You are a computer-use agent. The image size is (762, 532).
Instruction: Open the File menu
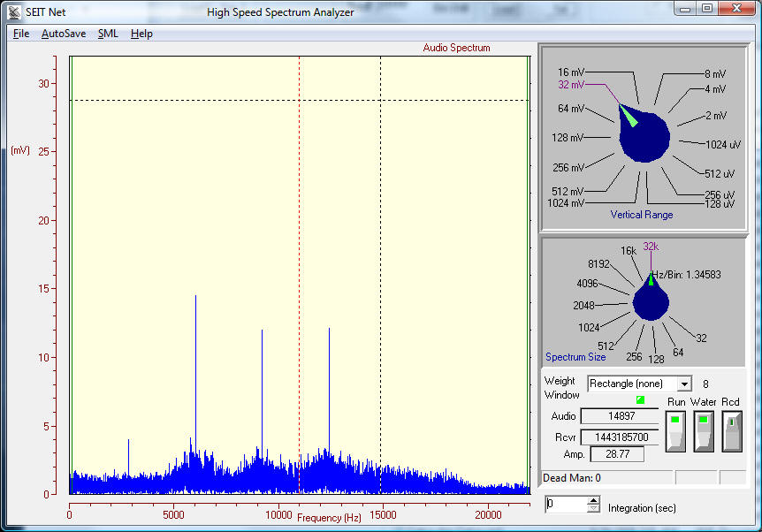point(21,34)
